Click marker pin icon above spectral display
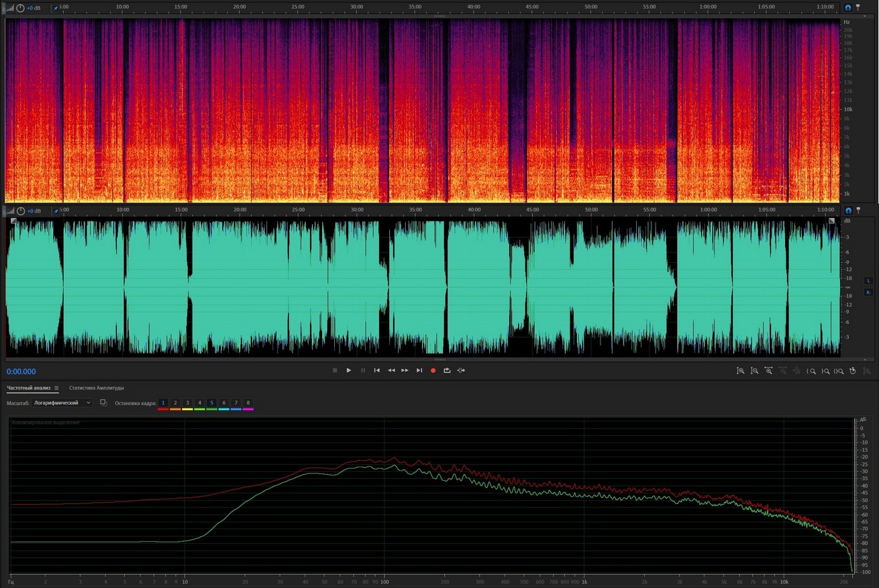This screenshot has height=588, width=879. pos(858,7)
